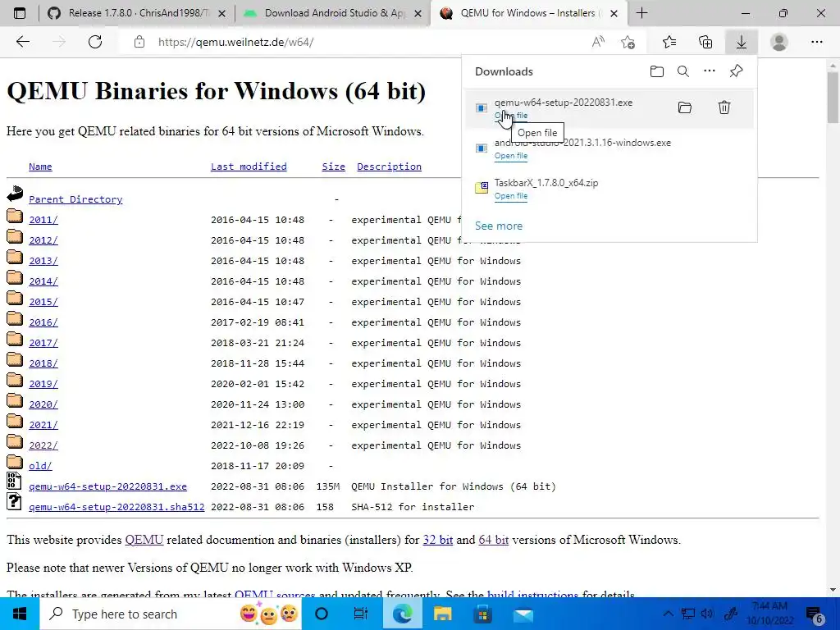Click the 135M size value
The image size is (840, 630).
[328, 486]
